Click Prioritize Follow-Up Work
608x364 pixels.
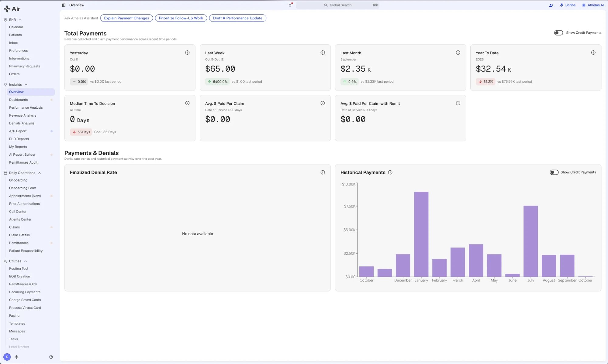[x=181, y=18]
